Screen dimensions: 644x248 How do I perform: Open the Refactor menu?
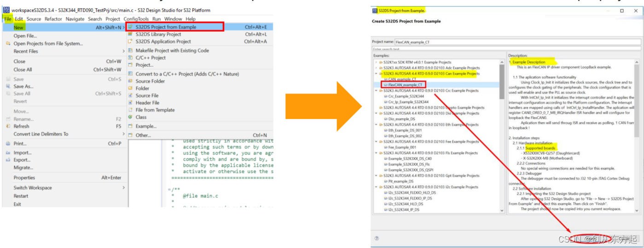pos(53,19)
